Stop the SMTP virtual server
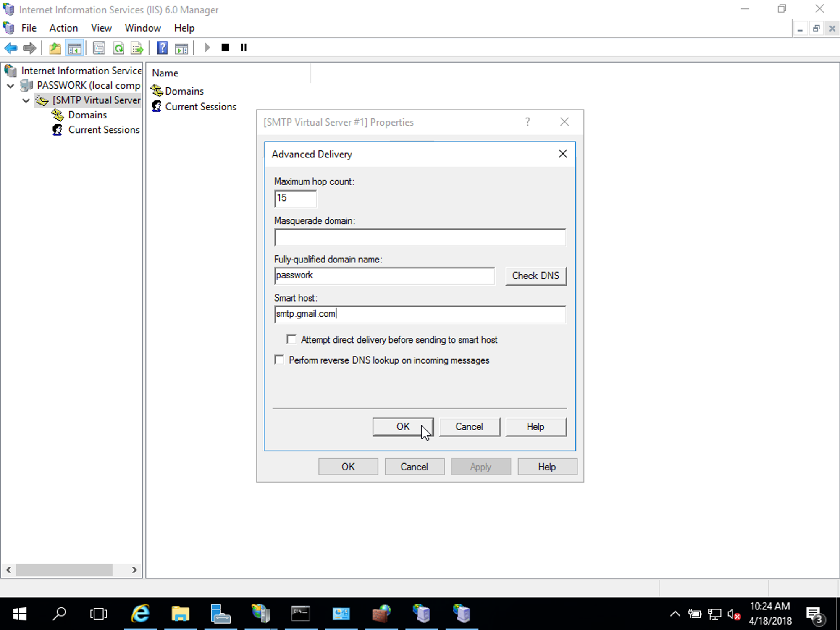Screen dimensions: 840x630 (225, 47)
